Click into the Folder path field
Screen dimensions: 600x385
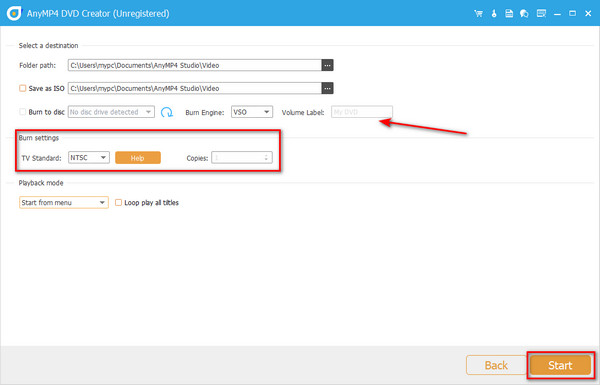[195, 65]
